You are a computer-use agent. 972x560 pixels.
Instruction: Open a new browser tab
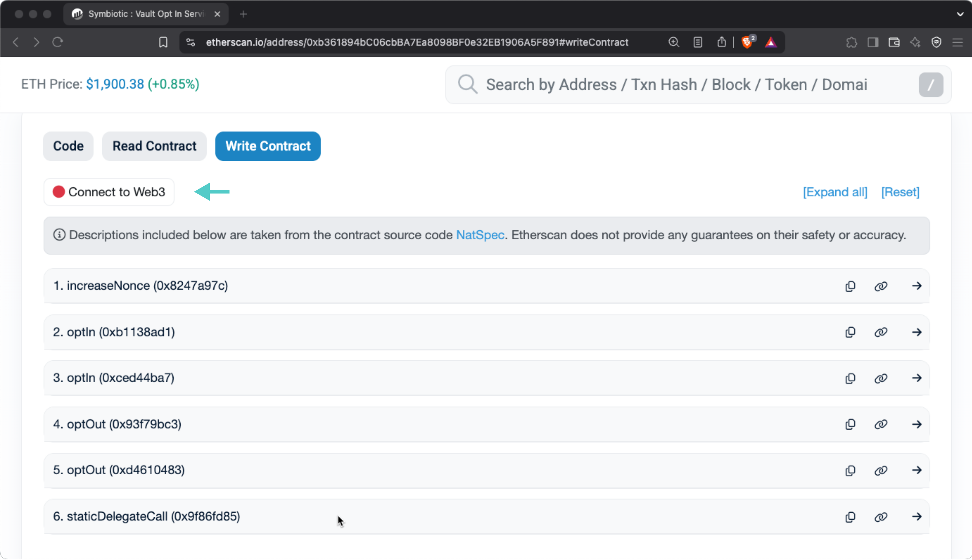(x=244, y=14)
